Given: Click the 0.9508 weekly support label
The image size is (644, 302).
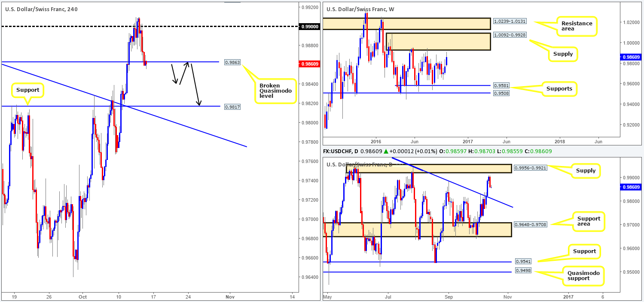Looking at the screenshot, I should [501, 93].
